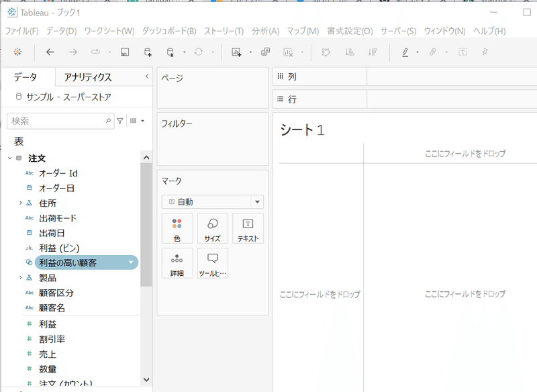Screen dimensions: 537x392
Task: Click the テキスト (Text) marks button
Action: point(248,228)
